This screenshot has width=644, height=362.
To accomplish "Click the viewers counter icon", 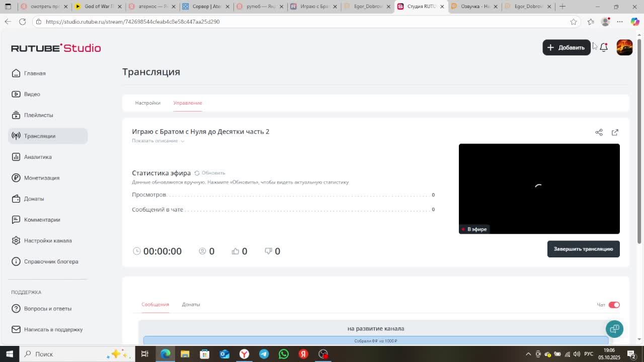I will [x=202, y=251].
